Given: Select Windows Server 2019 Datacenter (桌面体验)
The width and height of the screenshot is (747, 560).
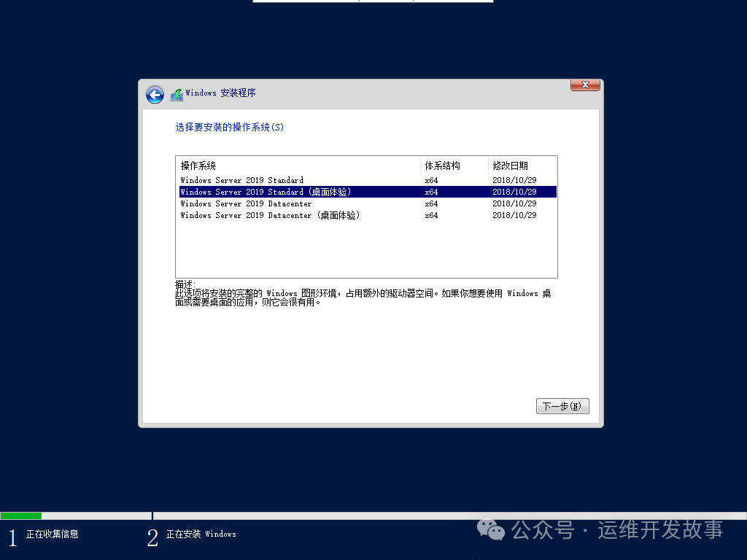Looking at the screenshot, I should 248,215.
